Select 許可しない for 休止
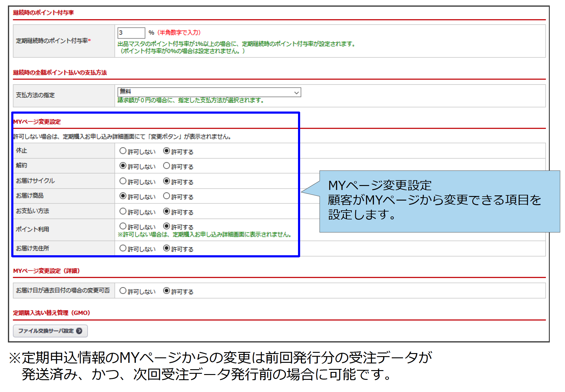This screenshot has height=392, width=565. (x=123, y=151)
